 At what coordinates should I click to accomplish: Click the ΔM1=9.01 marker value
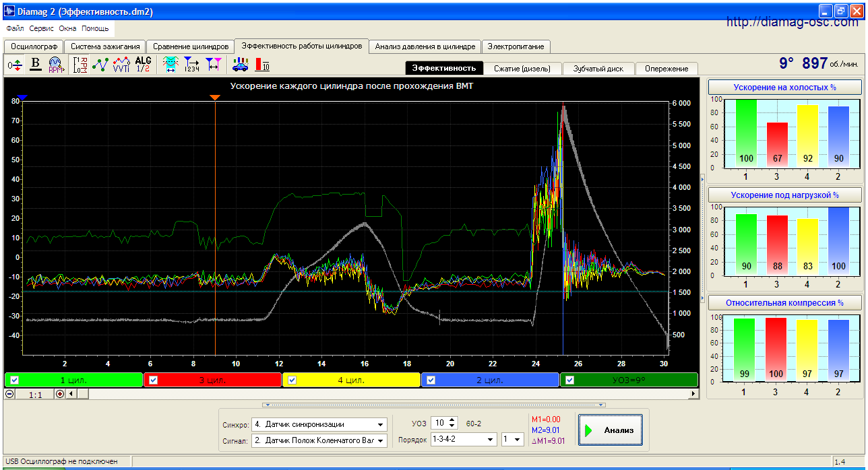point(548,441)
